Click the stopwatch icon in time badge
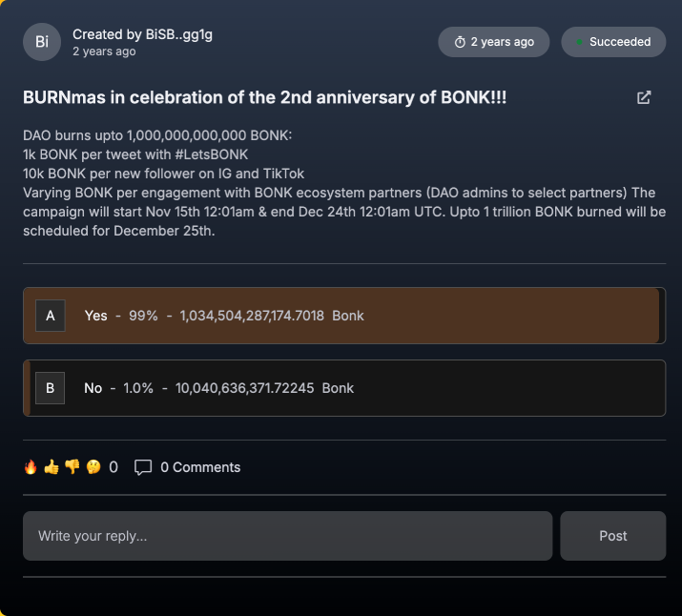 click(460, 42)
